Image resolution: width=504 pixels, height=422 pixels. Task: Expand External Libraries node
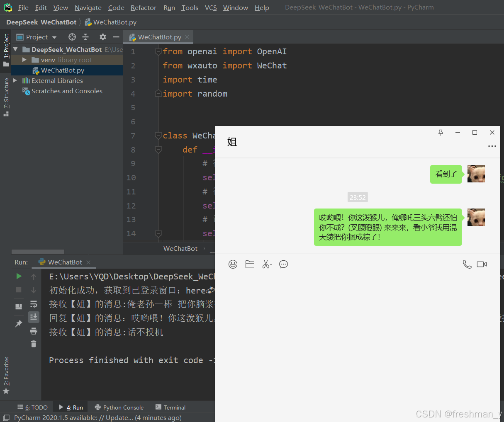(x=15, y=80)
